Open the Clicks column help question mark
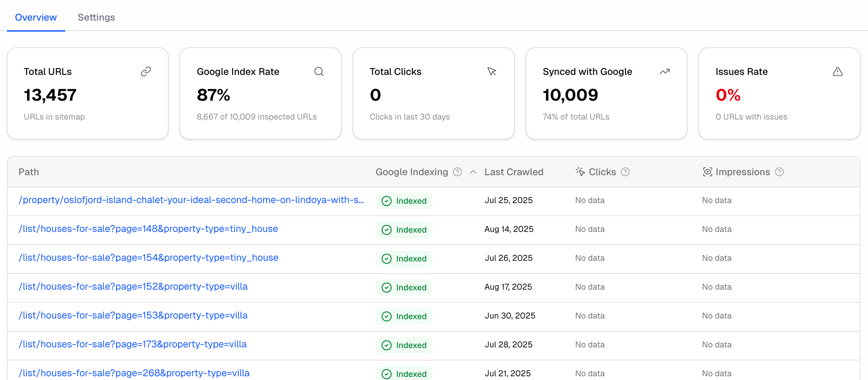The width and height of the screenshot is (868, 380). click(x=625, y=172)
